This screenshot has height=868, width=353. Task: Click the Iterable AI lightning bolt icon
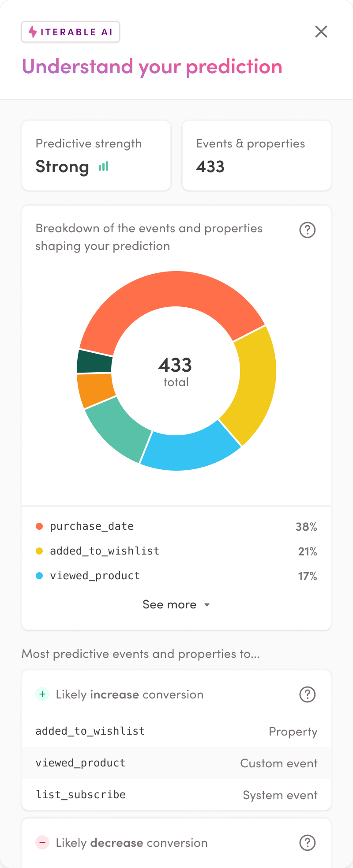coord(33,32)
